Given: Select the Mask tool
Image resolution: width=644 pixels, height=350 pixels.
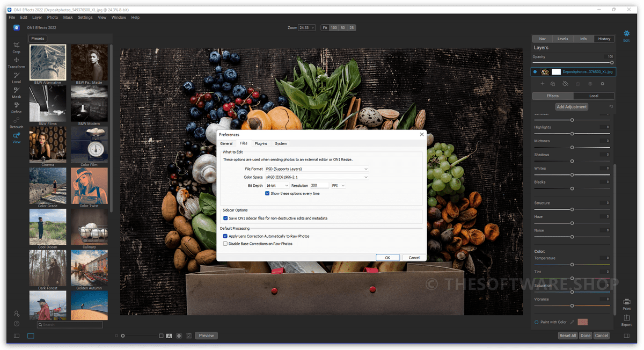Looking at the screenshot, I should [17, 92].
